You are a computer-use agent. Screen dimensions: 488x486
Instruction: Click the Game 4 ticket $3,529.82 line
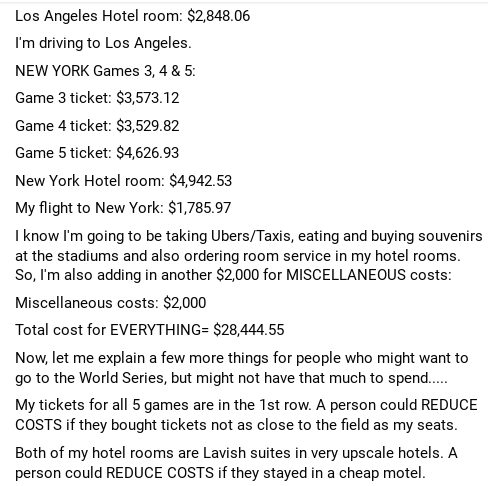coord(97,126)
